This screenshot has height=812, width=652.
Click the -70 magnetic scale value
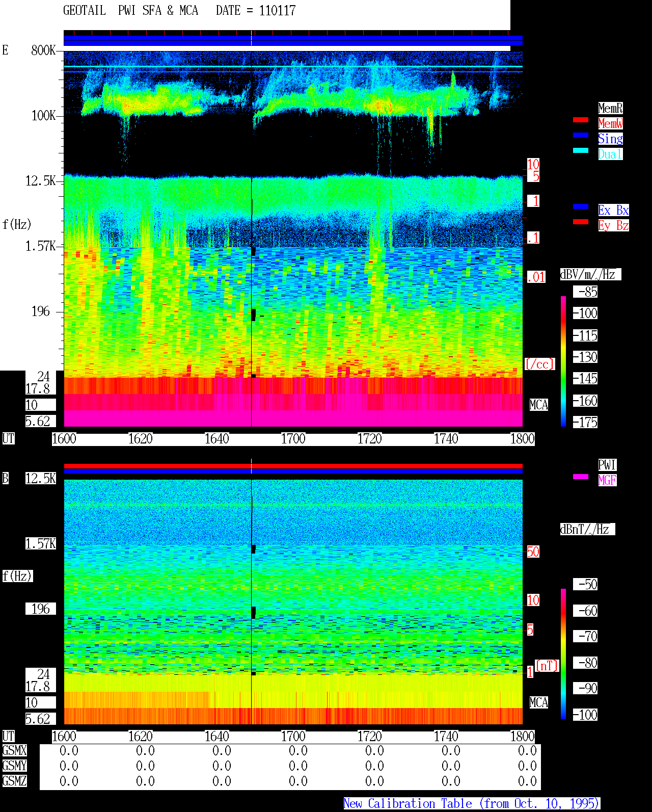(585, 636)
